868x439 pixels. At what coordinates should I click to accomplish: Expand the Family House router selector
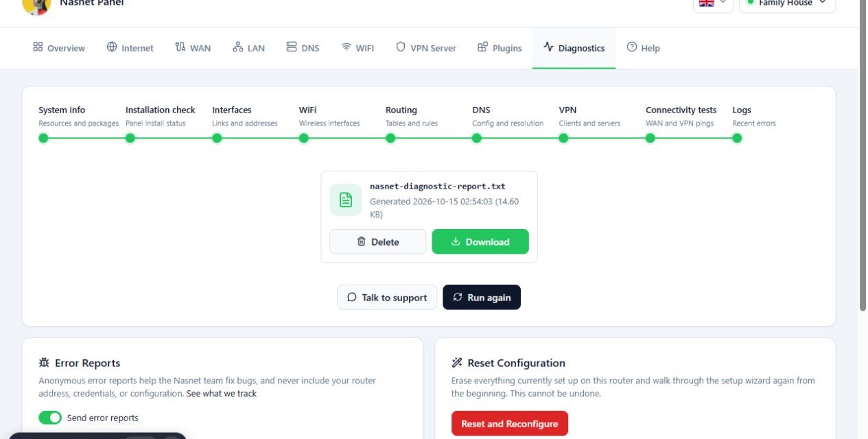787,3
